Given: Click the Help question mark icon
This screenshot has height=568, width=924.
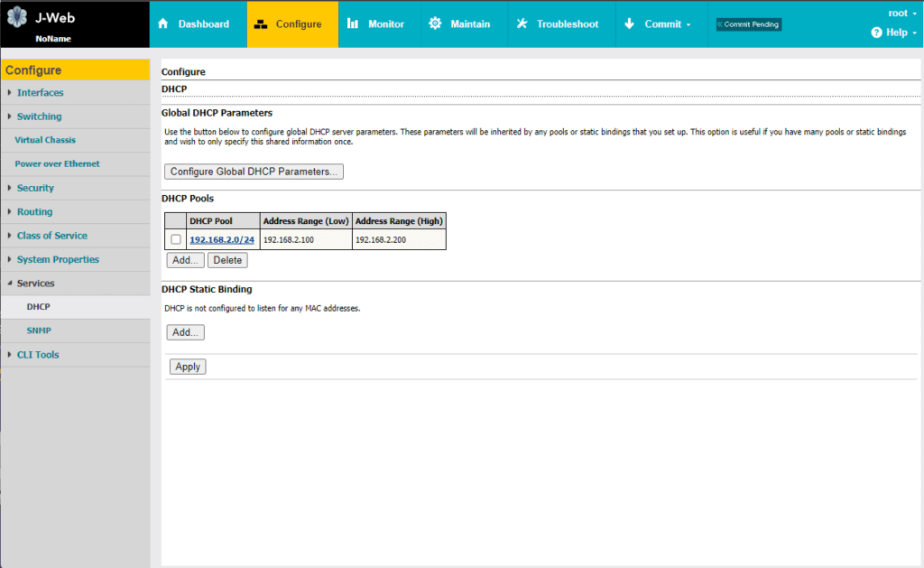Looking at the screenshot, I should (876, 33).
